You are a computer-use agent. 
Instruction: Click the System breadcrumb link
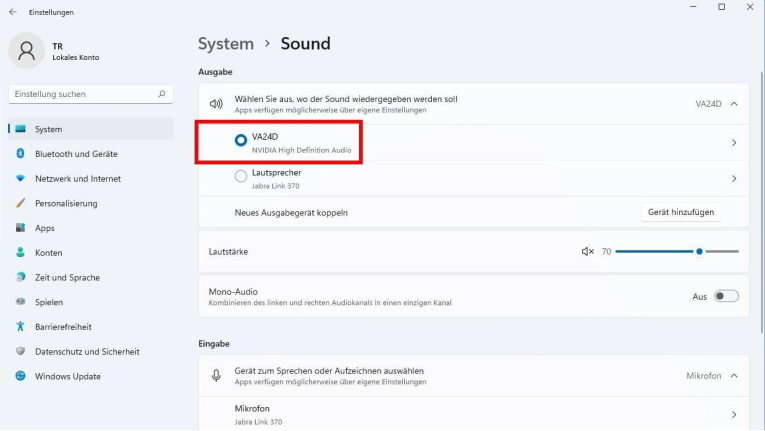point(226,43)
